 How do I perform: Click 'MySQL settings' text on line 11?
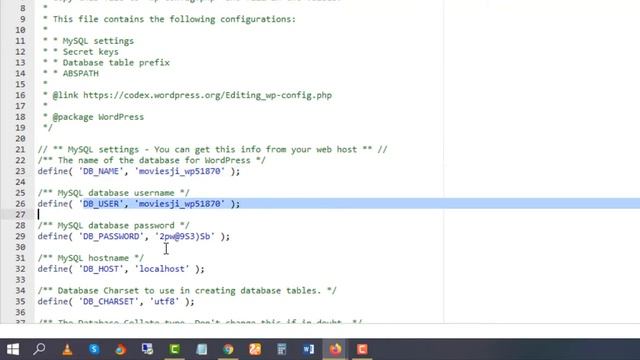click(x=98, y=41)
